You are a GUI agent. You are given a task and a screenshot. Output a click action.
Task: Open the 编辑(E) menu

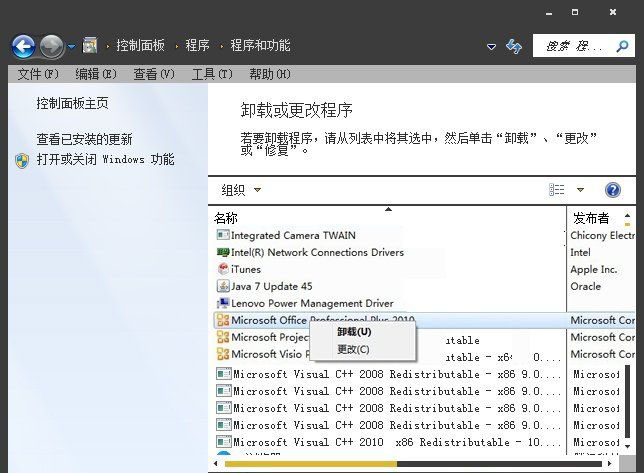[x=96, y=74]
